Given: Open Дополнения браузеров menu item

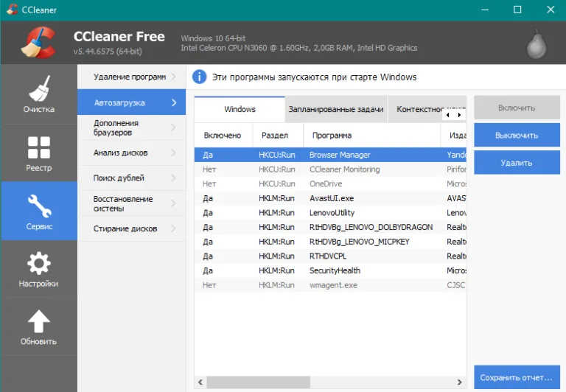Looking at the screenshot, I should tap(131, 127).
